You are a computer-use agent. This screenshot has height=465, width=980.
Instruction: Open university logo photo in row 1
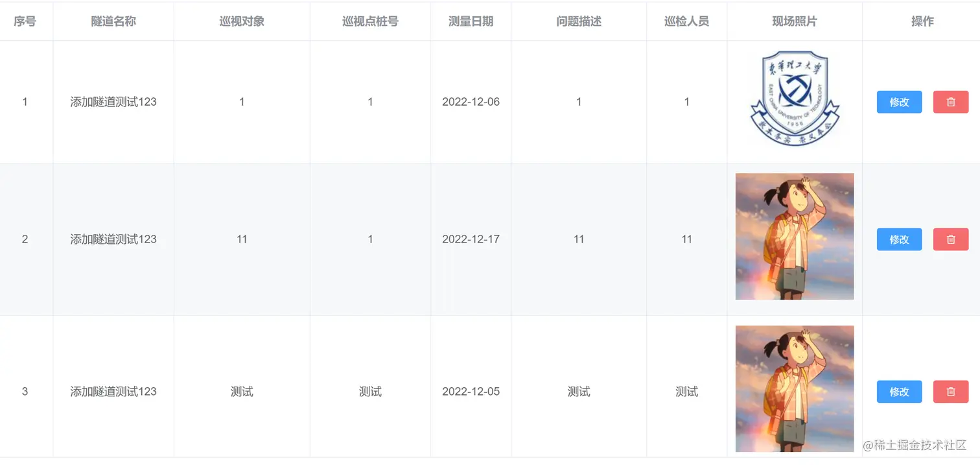tap(795, 98)
